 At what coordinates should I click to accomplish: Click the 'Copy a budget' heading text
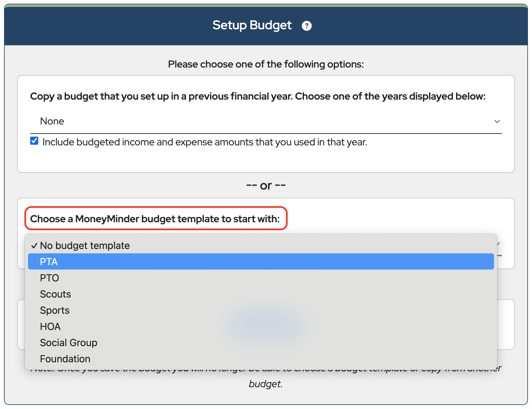click(x=258, y=96)
